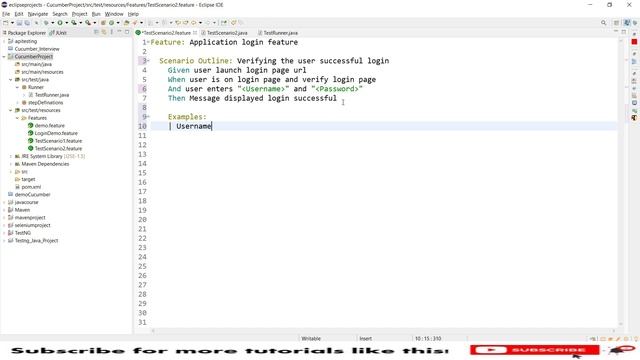Image resolution: width=640 pixels, height=360 pixels.
Task: Select the seleniumproject project
Action: click(33, 225)
